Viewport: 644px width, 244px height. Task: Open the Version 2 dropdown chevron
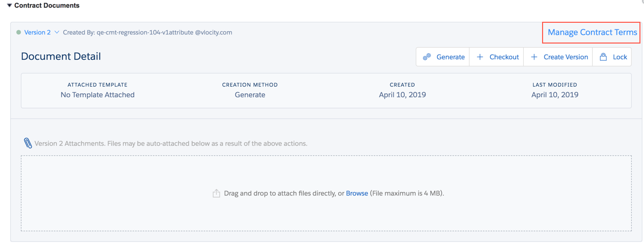point(57,32)
